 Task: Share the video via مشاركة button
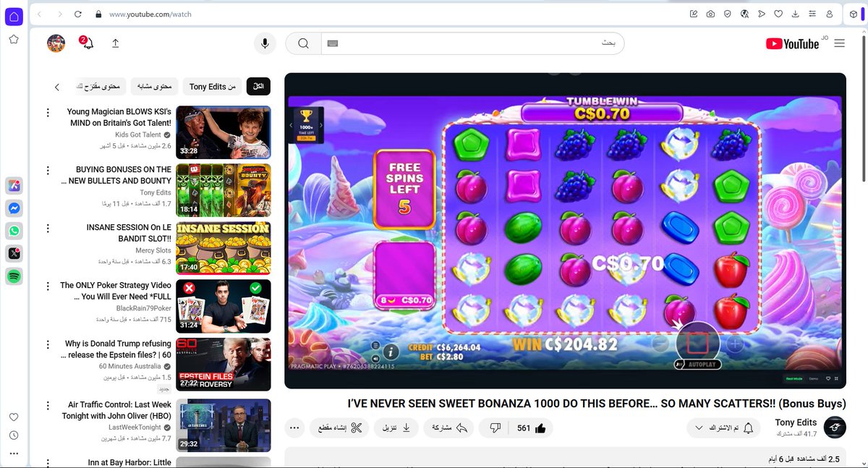click(x=449, y=428)
